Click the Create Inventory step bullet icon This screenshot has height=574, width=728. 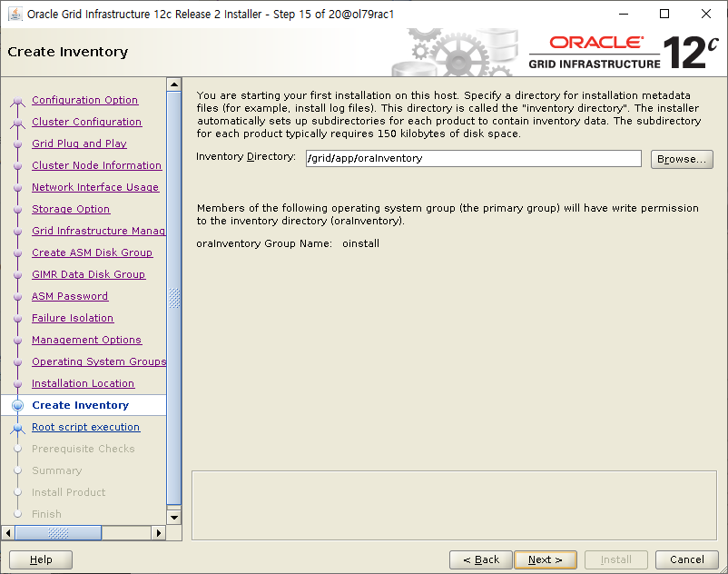coord(17,405)
